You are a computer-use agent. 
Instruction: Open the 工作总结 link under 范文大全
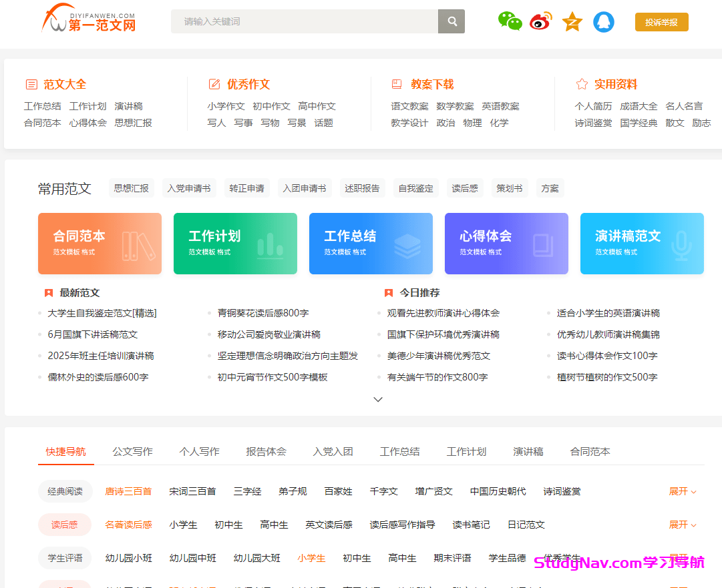(42, 106)
